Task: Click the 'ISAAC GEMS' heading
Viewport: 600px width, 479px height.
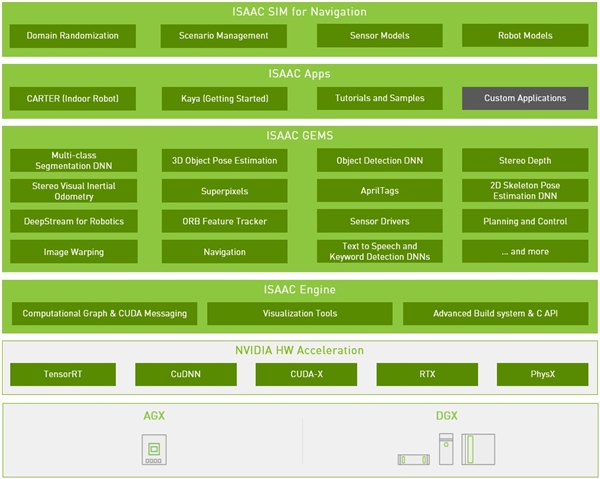Action: point(300,136)
